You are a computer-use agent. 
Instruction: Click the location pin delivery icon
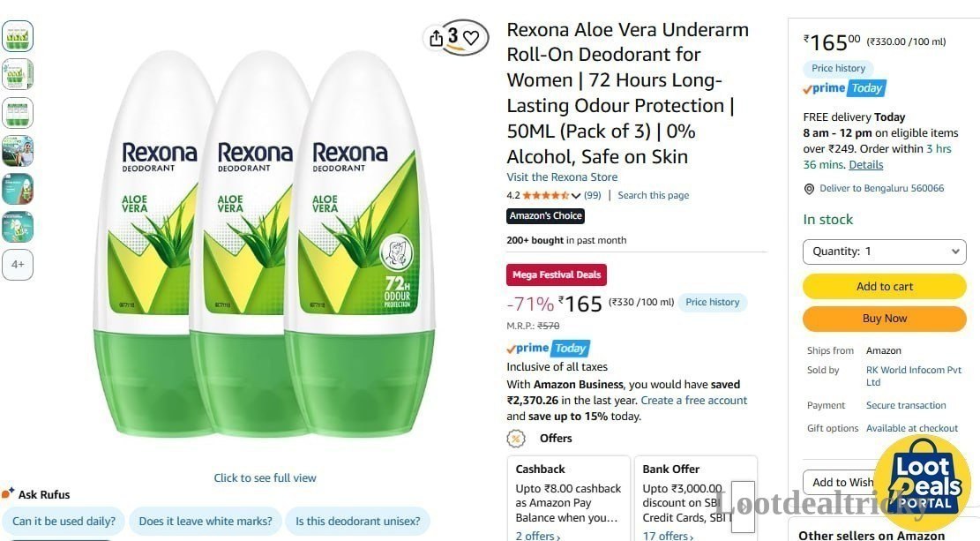point(809,189)
